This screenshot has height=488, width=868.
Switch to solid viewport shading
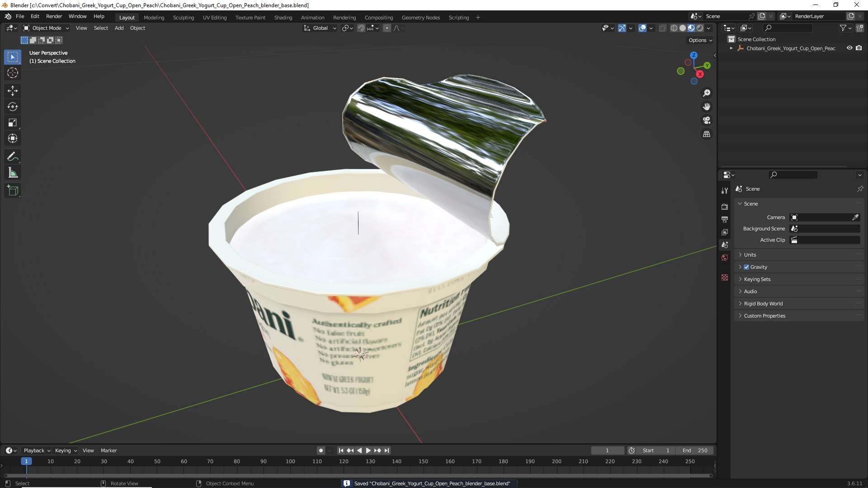683,28
